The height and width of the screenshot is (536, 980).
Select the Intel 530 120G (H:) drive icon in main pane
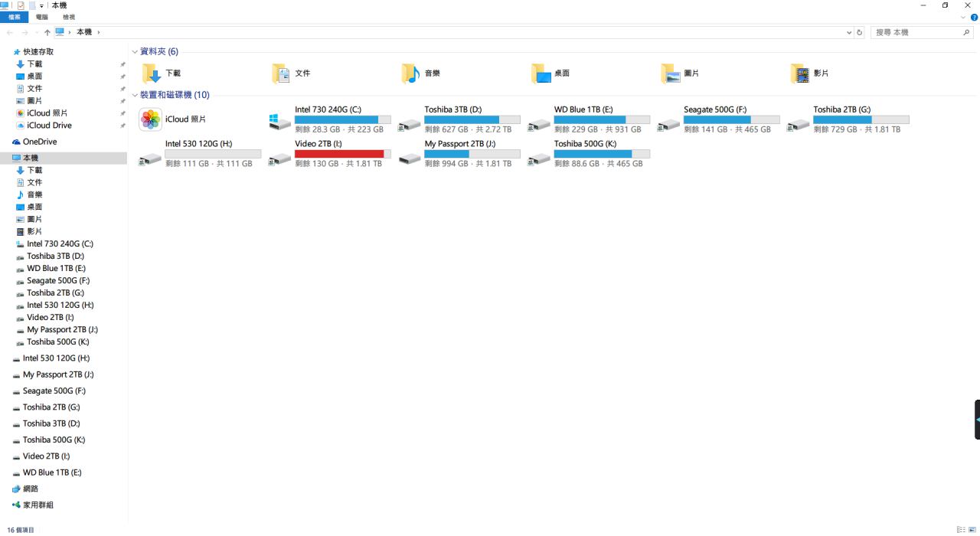151,159
